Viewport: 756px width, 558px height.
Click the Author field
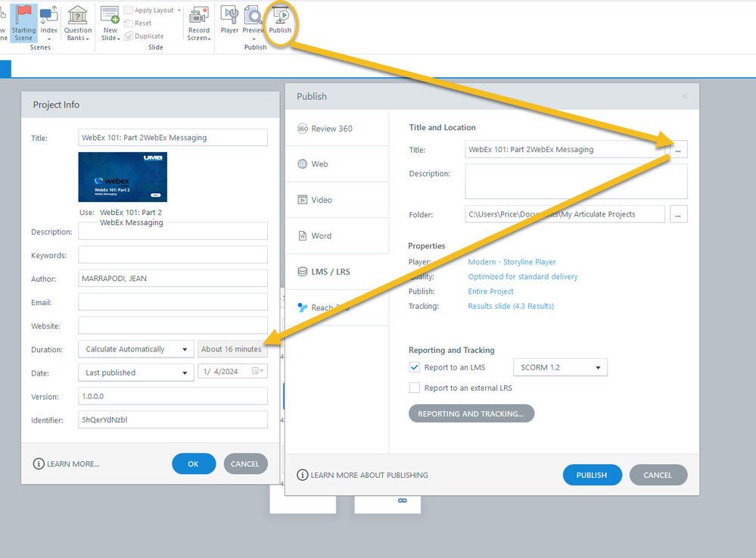[x=173, y=279]
